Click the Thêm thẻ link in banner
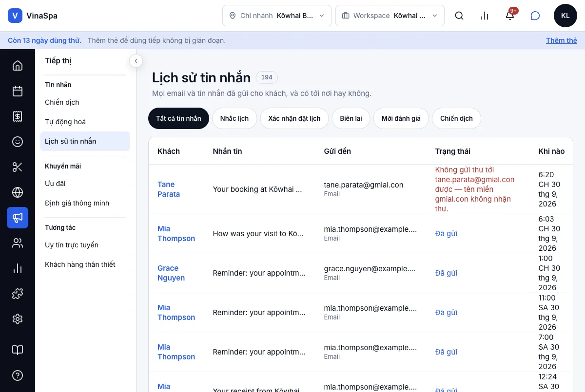 pyautogui.click(x=562, y=40)
